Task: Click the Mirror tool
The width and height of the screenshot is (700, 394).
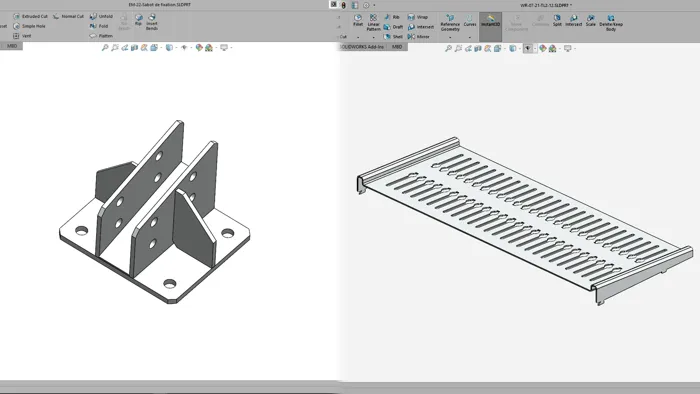Action: click(x=419, y=37)
